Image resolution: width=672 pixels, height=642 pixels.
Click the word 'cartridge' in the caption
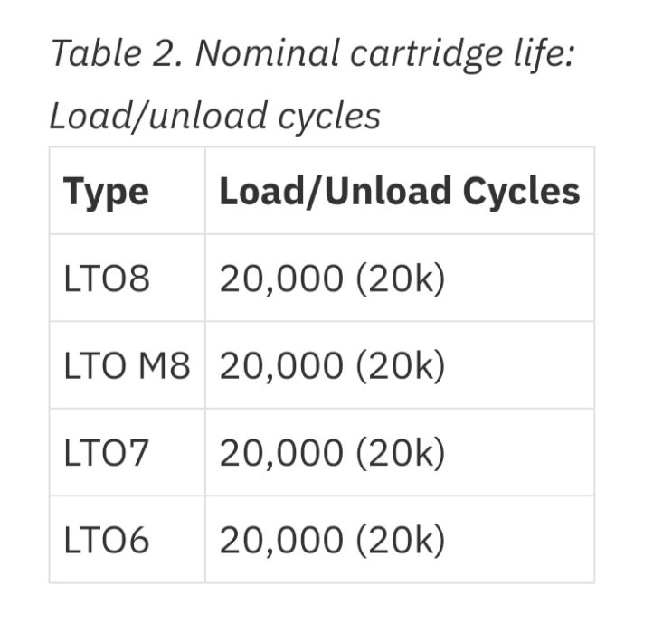(426, 55)
